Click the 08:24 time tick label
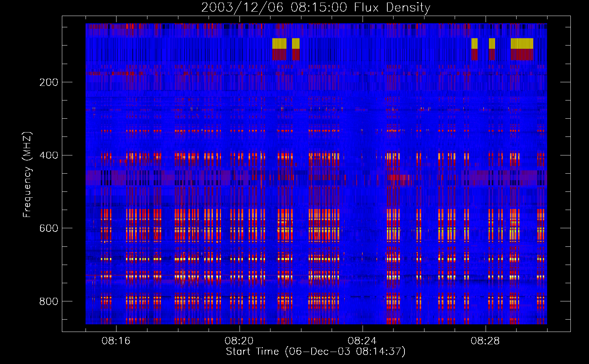The image size is (589, 364). [x=362, y=341]
